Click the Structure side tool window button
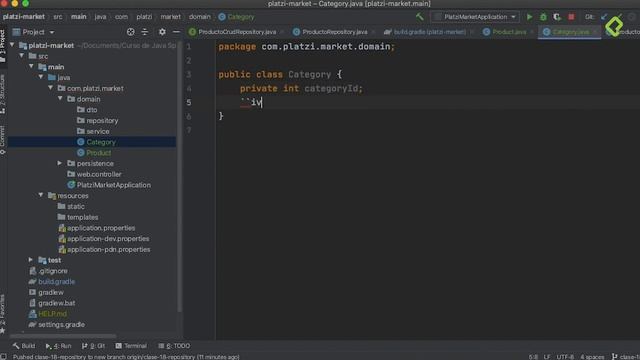This screenshot has height=360, width=640. [x=3, y=95]
